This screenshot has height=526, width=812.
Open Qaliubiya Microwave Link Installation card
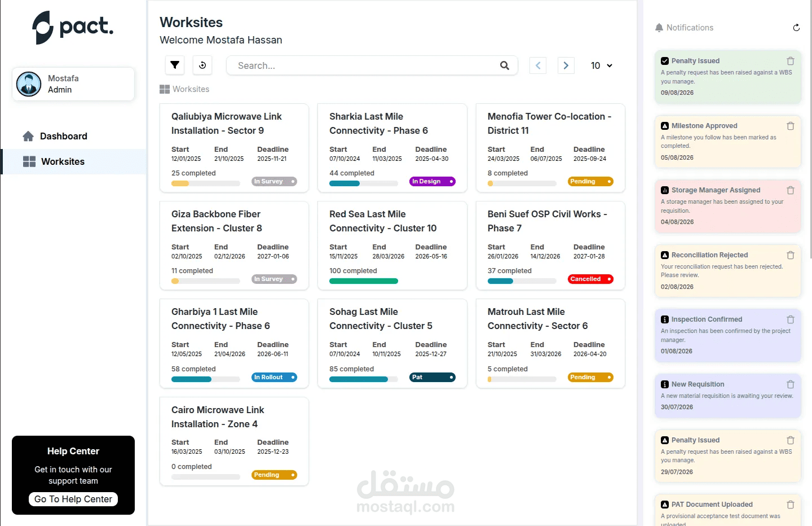coord(234,148)
